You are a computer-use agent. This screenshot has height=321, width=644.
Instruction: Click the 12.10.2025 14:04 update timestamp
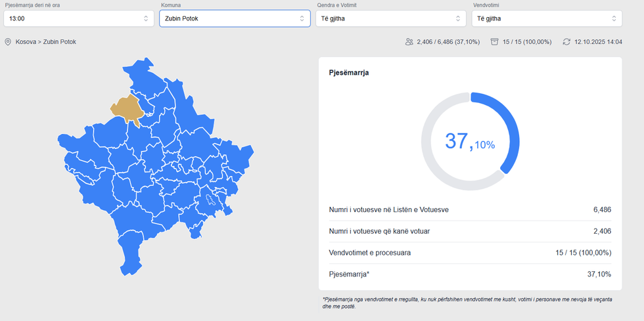(598, 42)
